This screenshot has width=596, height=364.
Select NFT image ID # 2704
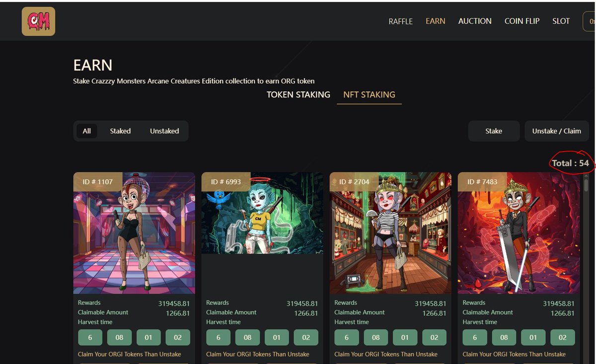point(390,233)
